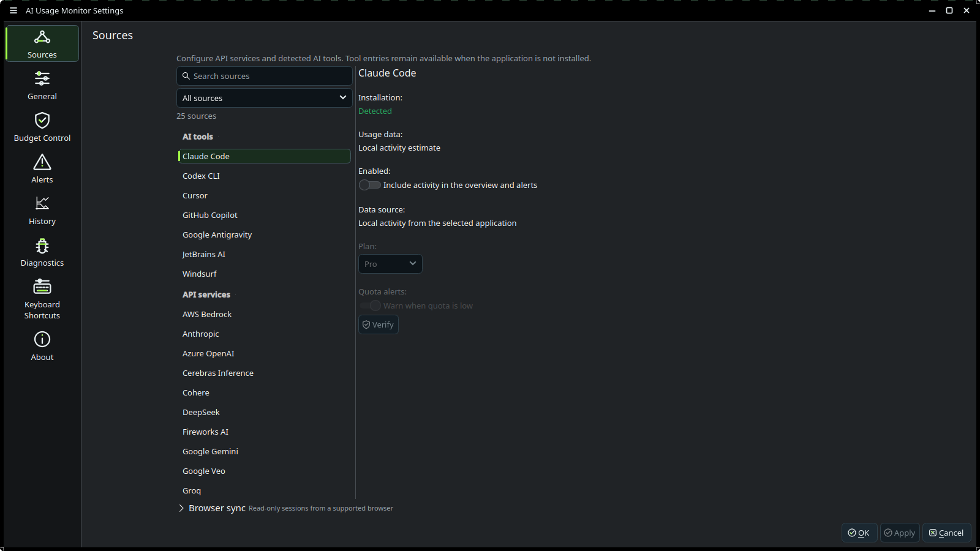This screenshot has width=980, height=551.
Task: Open Alerts warning triangle icon
Action: [42, 162]
